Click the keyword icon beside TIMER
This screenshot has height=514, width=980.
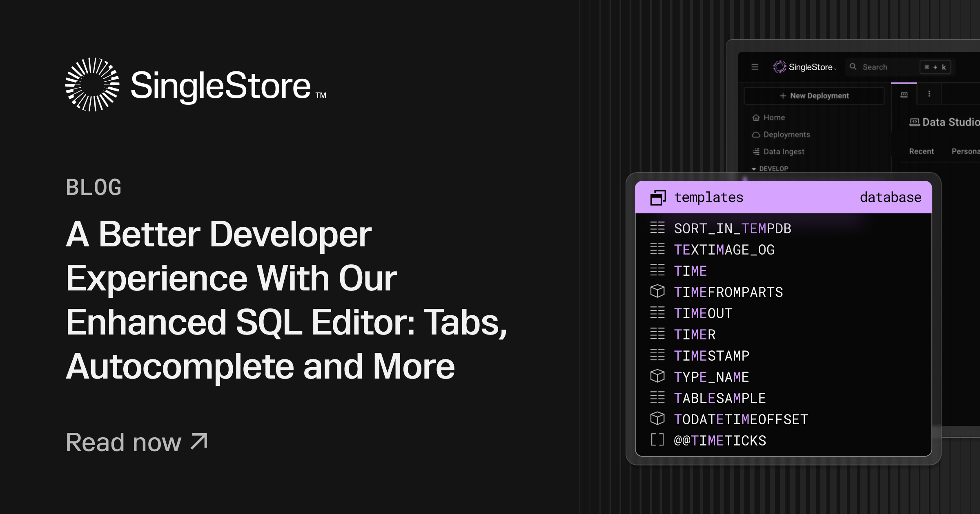pos(657,333)
